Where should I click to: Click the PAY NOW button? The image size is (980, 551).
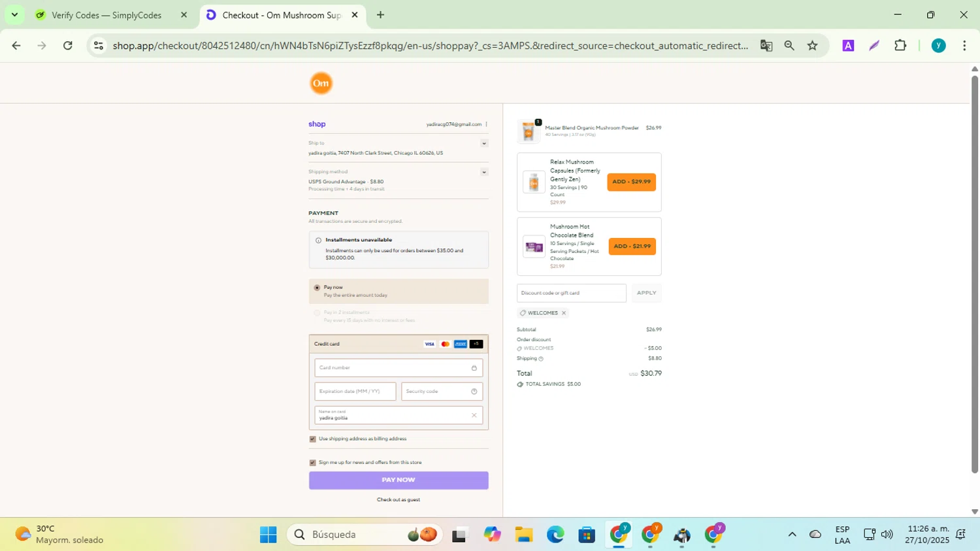click(x=399, y=480)
